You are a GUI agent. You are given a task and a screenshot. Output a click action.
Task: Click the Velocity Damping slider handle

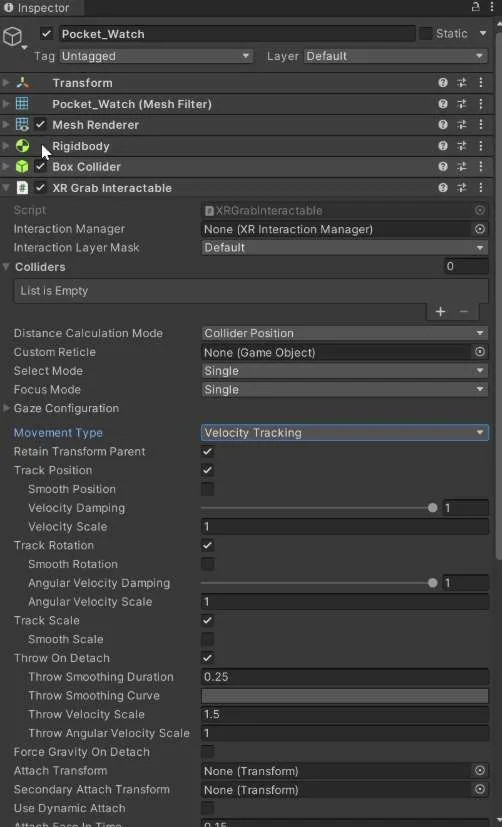tap(432, 508)
